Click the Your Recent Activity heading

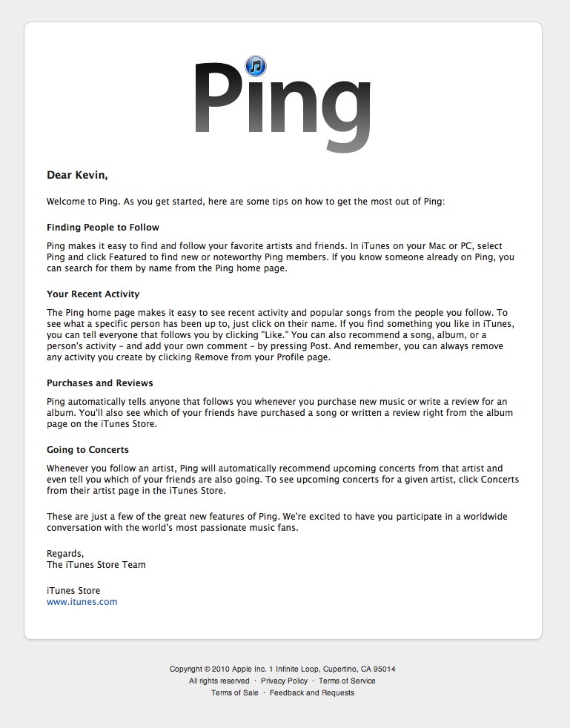tap(93, 294)
